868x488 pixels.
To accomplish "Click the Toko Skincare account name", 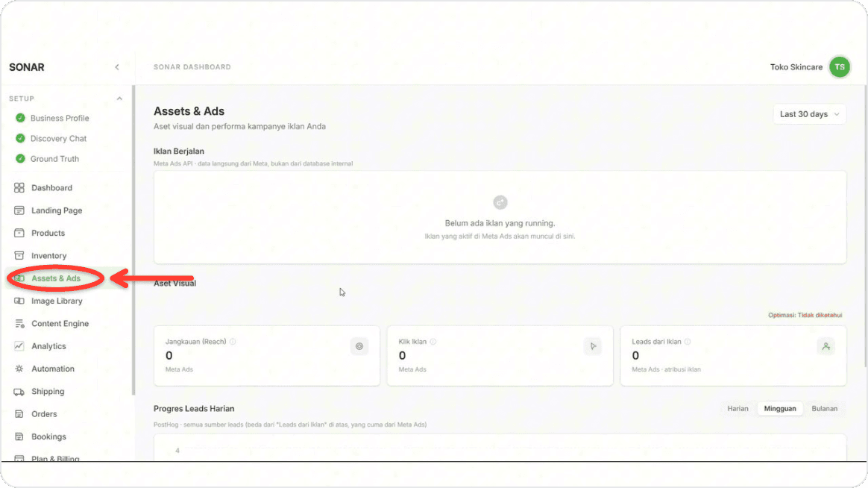I will coord(796,67).
